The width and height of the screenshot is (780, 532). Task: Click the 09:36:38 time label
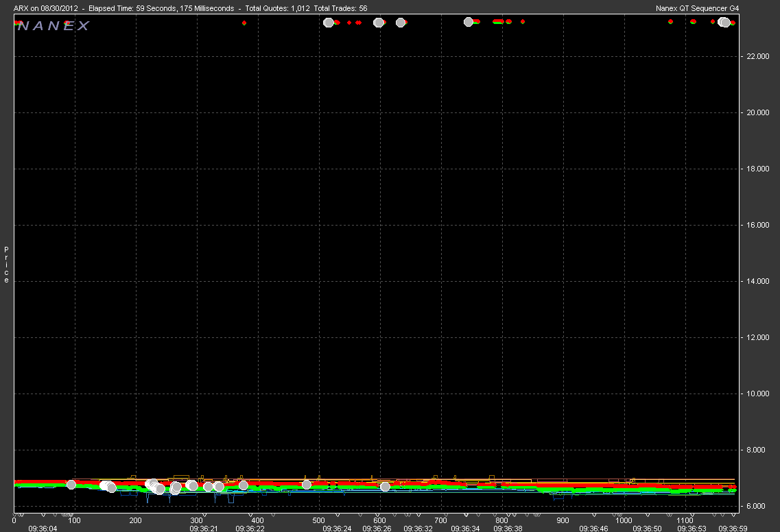tap(508, 529)
